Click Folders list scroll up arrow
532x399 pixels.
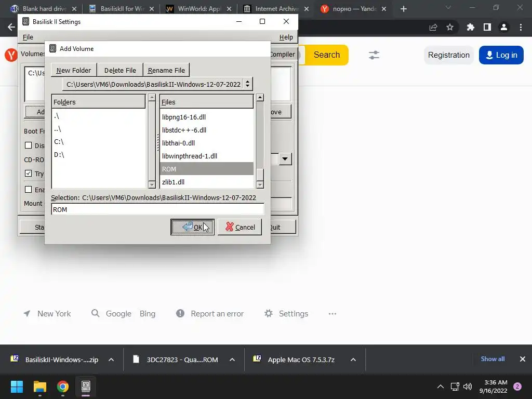[x=152, y=98]
